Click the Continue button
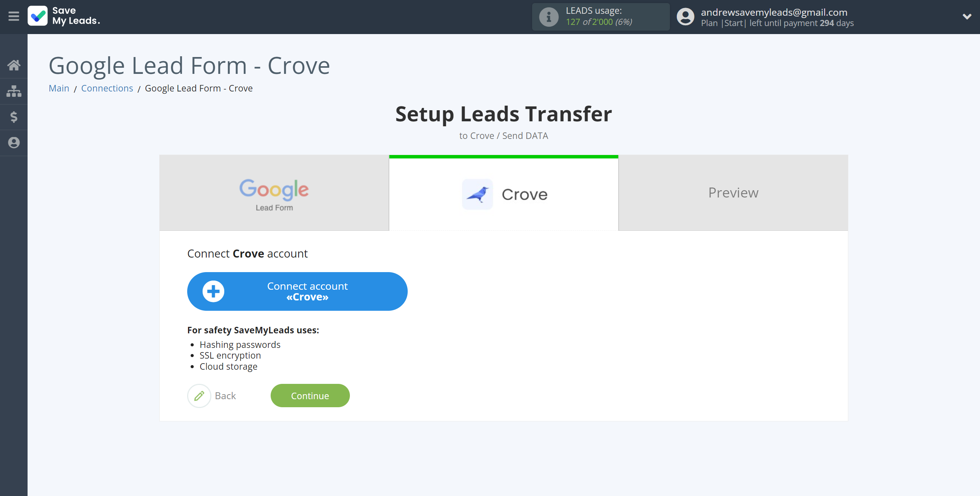The image size is (980, 496). coord(310,395)
